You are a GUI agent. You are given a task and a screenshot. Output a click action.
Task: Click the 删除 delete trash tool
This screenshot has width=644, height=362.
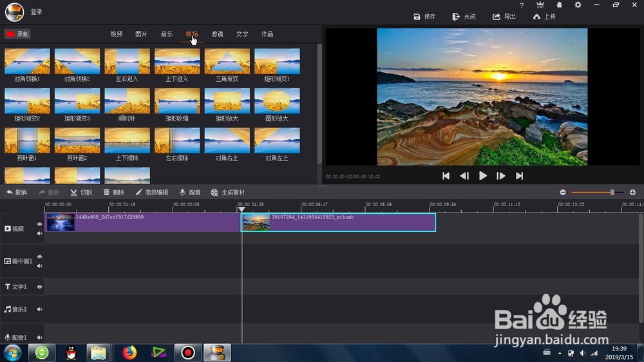114,193
